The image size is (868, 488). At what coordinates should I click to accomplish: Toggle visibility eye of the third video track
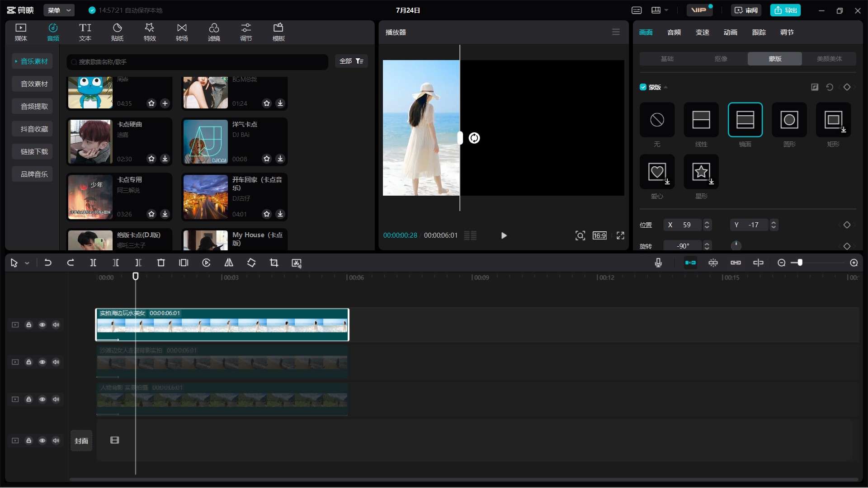[42, 399]
